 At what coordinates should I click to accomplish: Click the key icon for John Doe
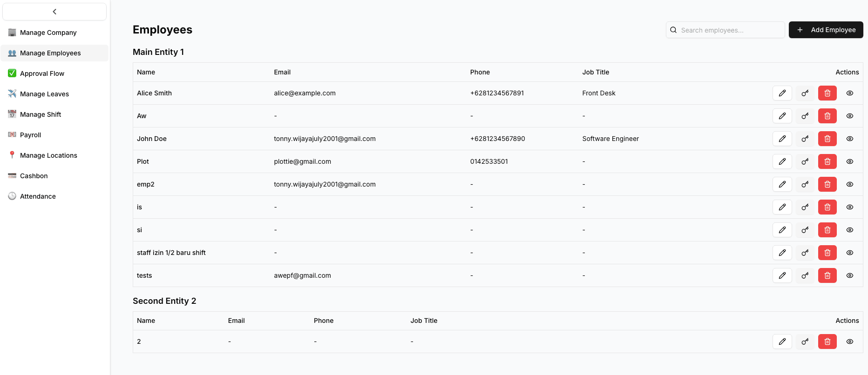click(x=805, y=139)
